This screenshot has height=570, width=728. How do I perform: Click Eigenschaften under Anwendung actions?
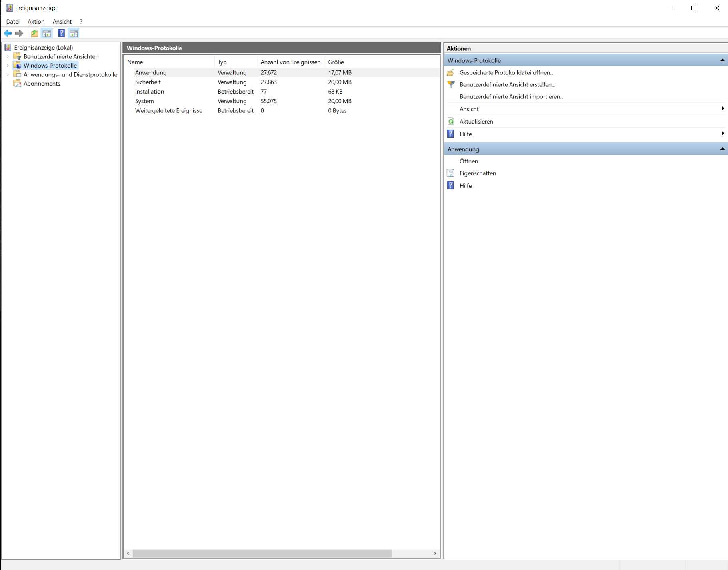[x=478, y=173]
